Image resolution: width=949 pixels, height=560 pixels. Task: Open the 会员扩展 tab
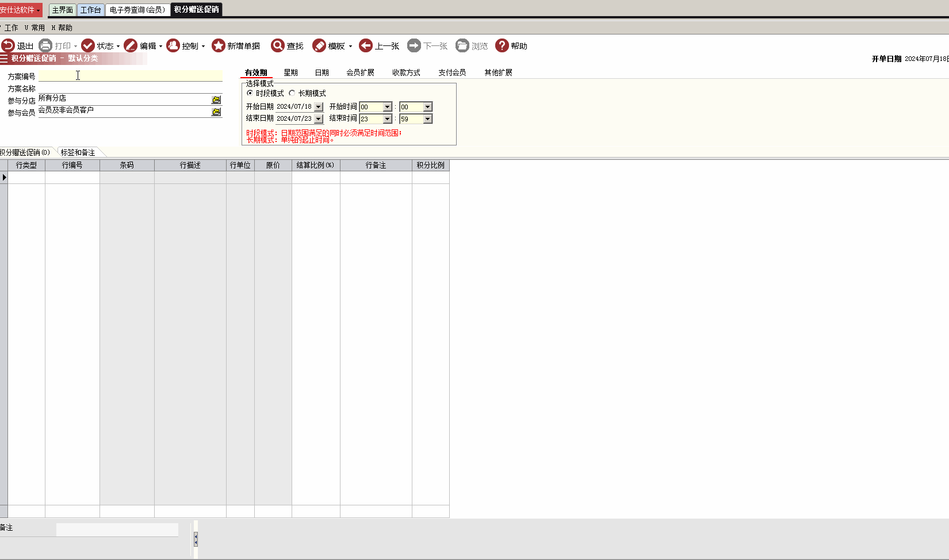click(361, 72)
